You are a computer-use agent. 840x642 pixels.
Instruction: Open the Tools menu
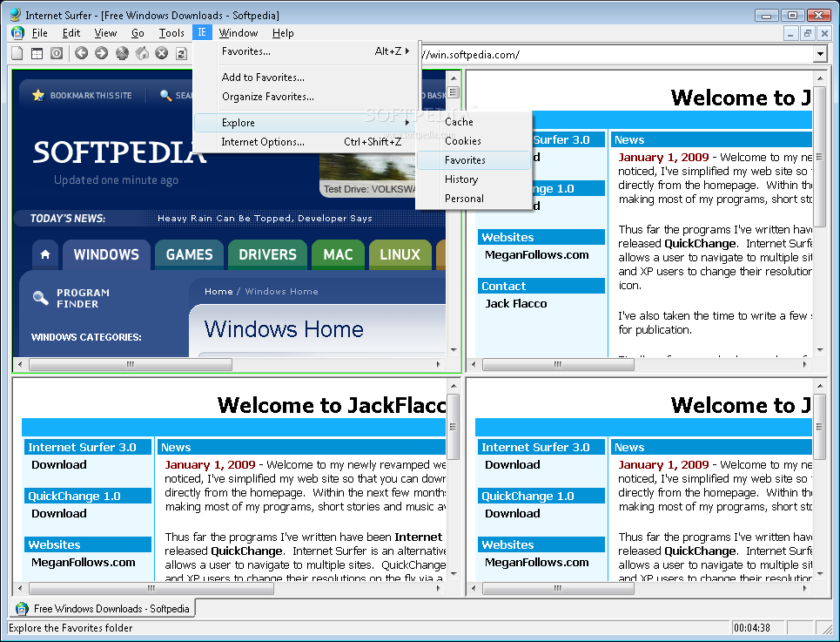(x=171, y=33)
